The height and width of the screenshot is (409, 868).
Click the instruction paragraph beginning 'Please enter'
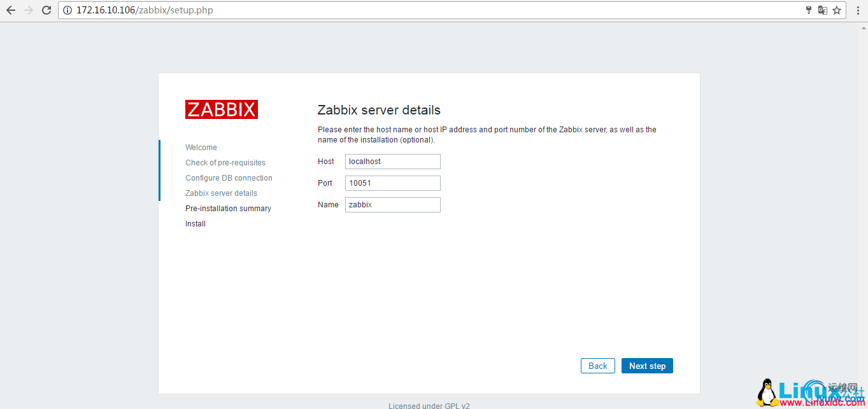(487, 135)
